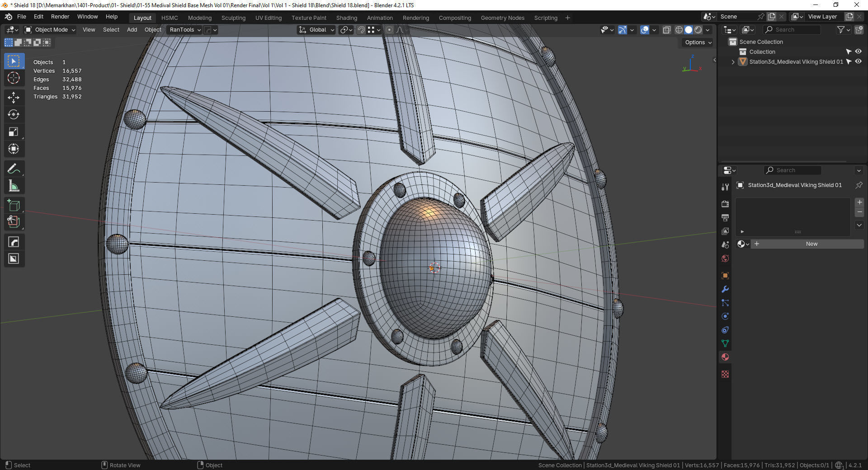Disable selection for Collection arrow icon

point(849,52)
